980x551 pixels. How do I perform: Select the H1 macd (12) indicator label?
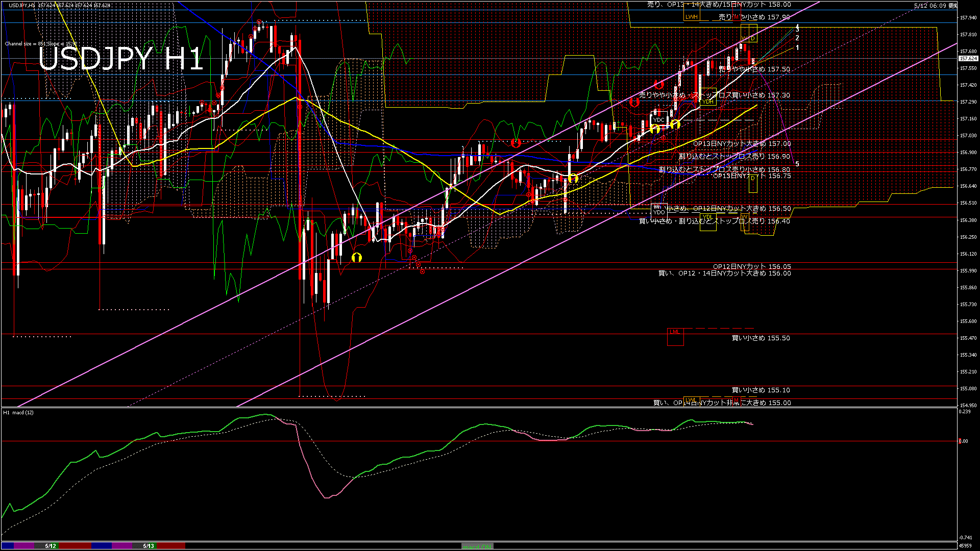(x=18, y=412)
